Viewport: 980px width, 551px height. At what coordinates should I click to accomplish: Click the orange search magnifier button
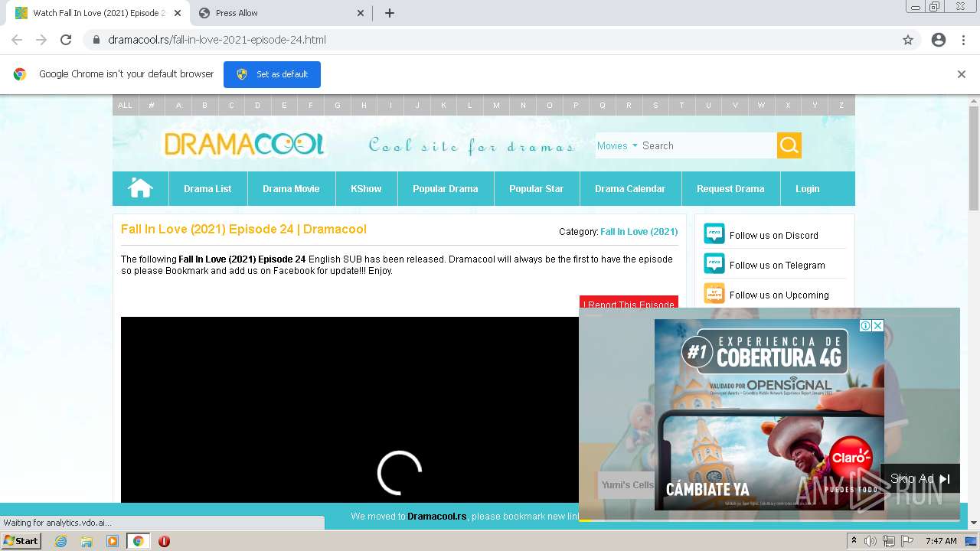point(789,145)
